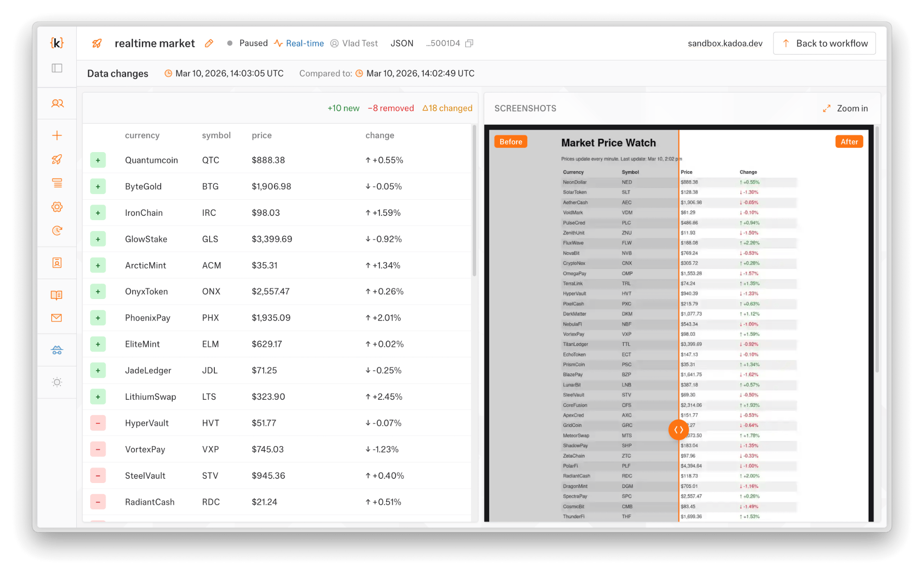Expand screenshots with Zoom in control
Viewport: 924px width, 575px height.
(x=845, y=108)
